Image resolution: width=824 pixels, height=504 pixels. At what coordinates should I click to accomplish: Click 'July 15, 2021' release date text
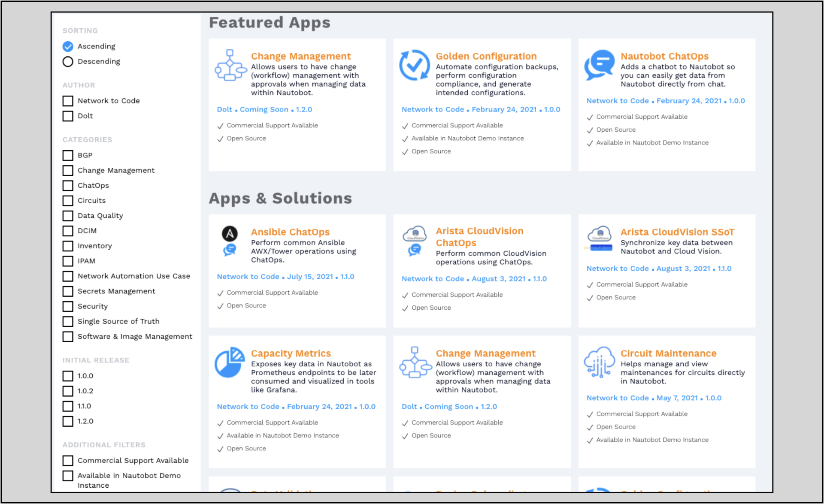click(310, 277)
